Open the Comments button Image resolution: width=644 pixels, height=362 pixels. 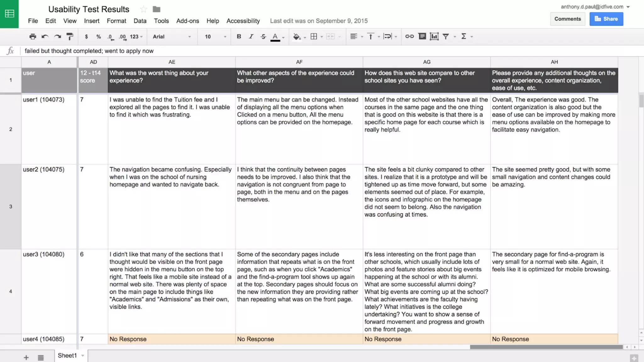coord(567,19)
